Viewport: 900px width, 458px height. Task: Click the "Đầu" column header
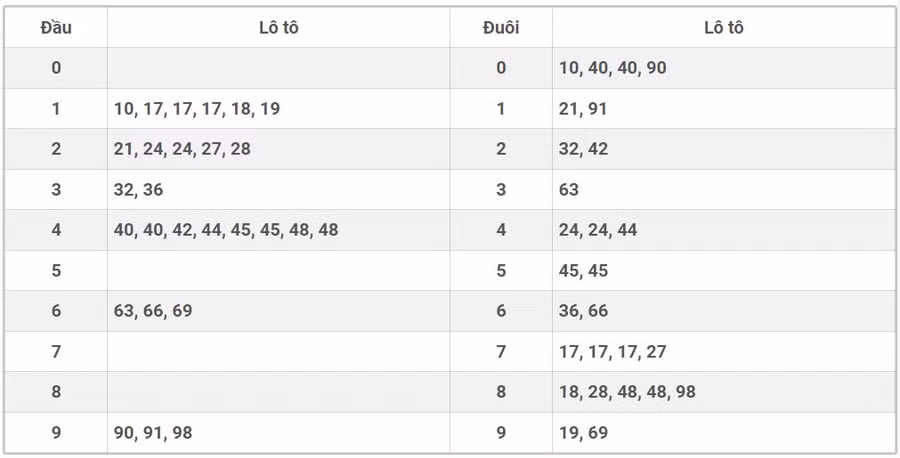point(56,28)
